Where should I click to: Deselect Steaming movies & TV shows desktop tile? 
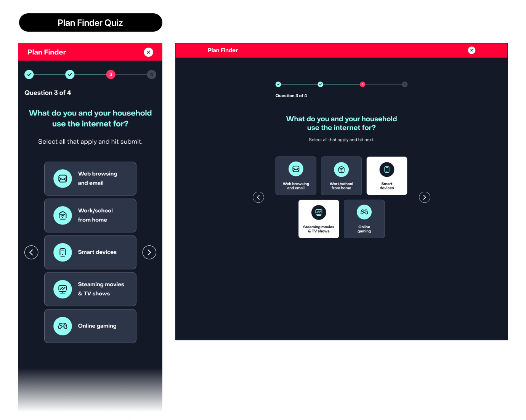coord(319,219)
